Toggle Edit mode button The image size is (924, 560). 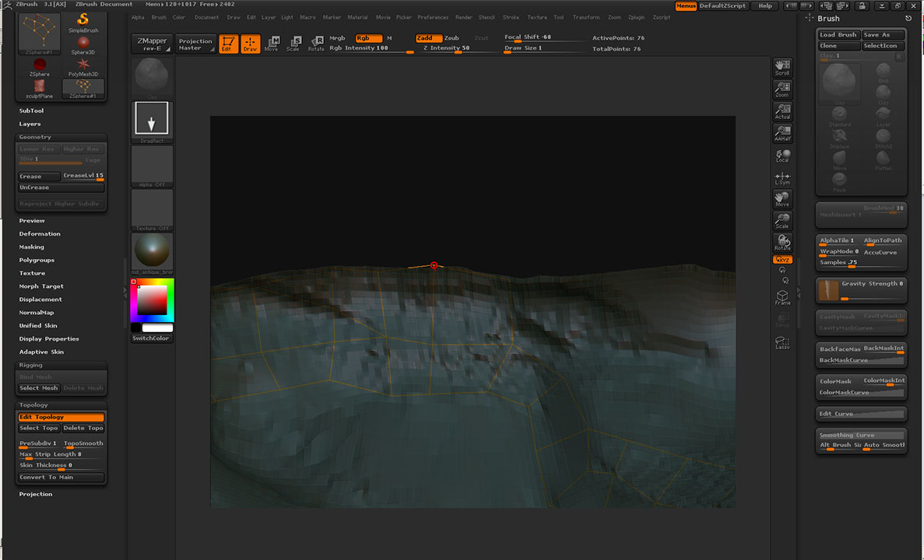click(228, 44)
